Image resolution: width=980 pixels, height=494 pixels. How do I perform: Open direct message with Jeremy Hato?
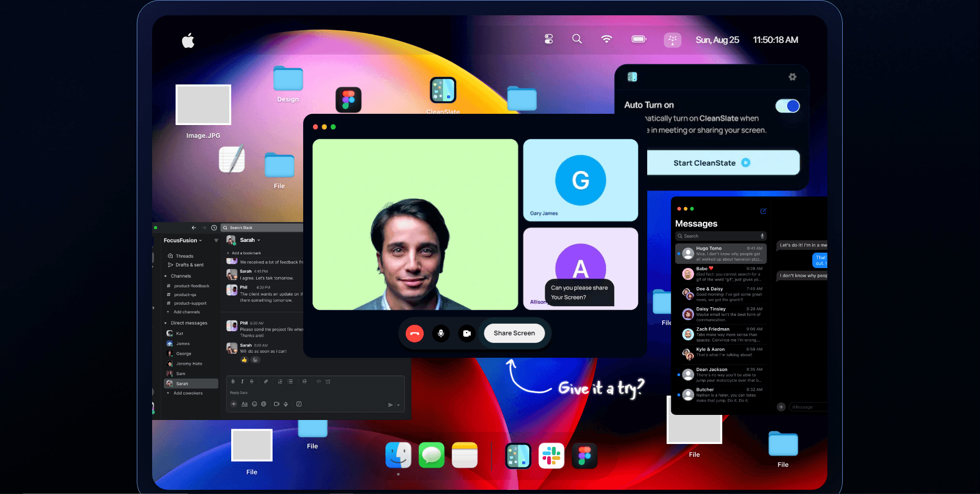[x=185, y=364]
